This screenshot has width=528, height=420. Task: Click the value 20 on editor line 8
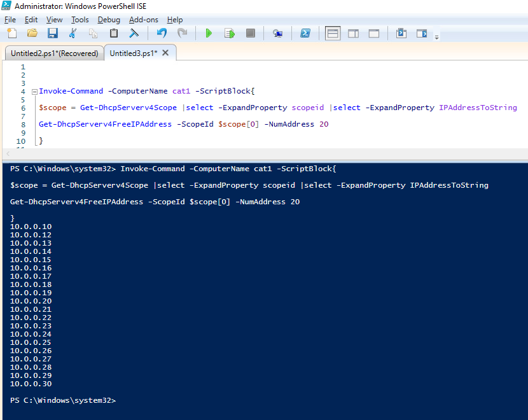[324, 124]
